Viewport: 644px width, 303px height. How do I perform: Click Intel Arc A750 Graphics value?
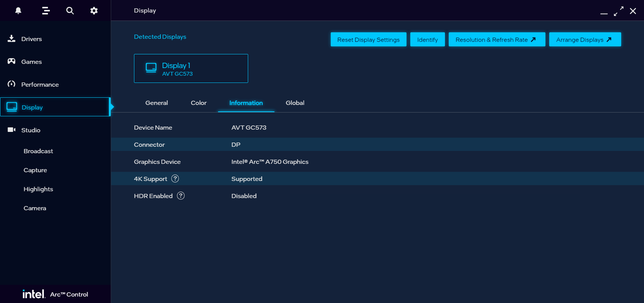270,162
